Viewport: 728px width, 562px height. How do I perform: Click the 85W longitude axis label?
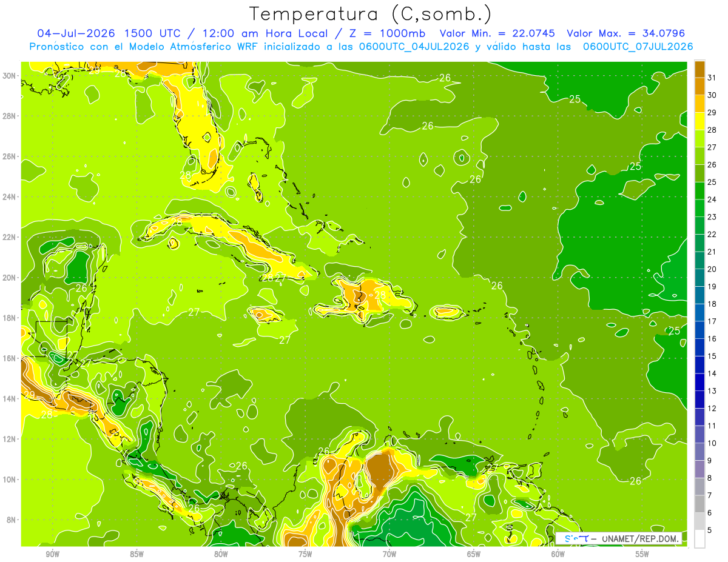point(136,554)
